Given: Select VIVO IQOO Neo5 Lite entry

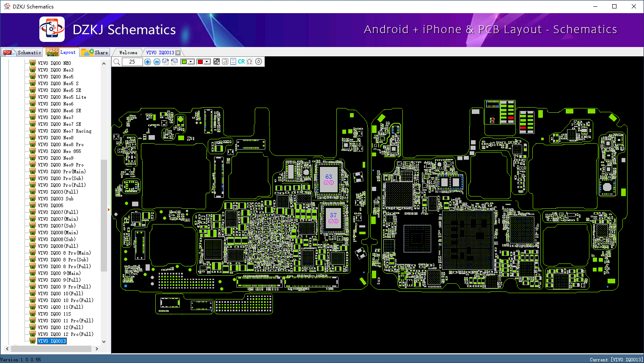Looking at the screenshot, I should 62,97.
